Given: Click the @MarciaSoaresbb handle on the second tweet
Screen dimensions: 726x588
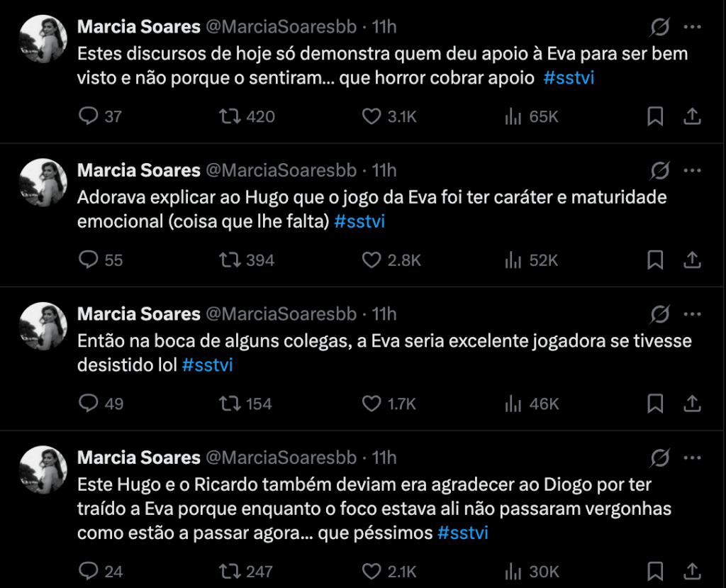Looking at the screenshot, I should coord(281,170).
